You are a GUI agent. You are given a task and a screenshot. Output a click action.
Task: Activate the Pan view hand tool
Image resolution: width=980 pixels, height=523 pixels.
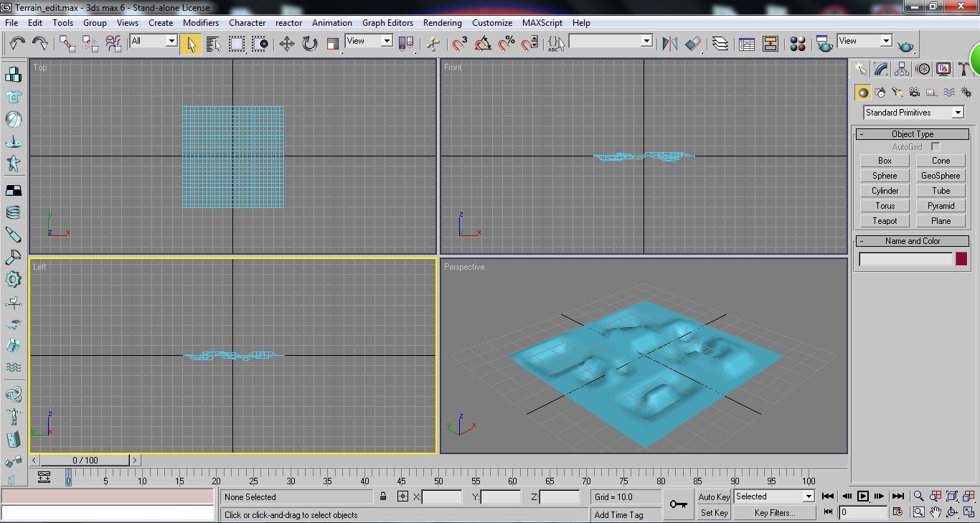pos(936,512)
